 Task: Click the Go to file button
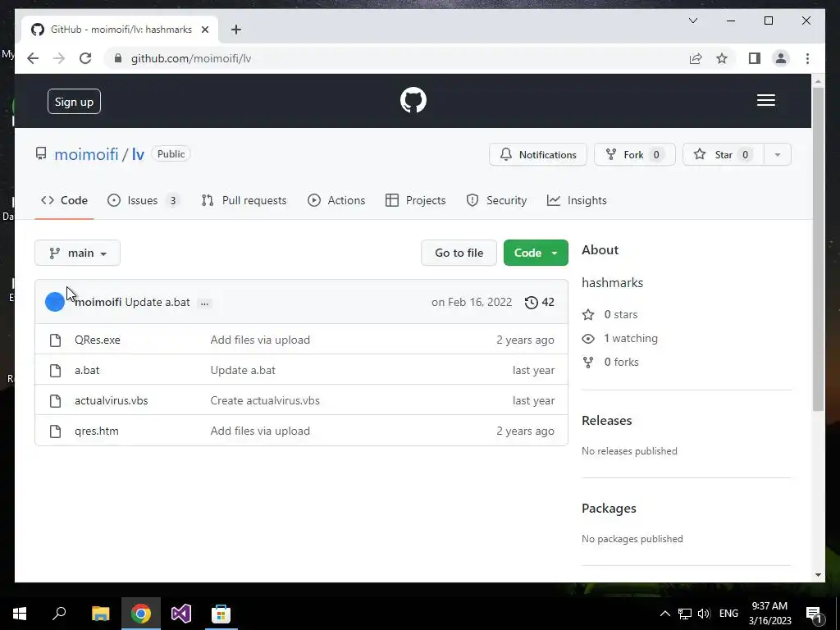[x=459, y=253]
